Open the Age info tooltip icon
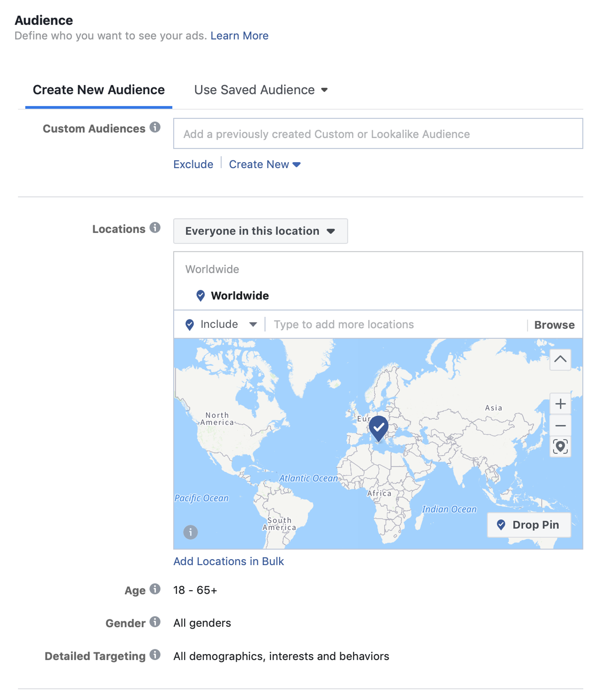This screenshot has height=700, width=598. pyautogui.click(x=155, y=589)
